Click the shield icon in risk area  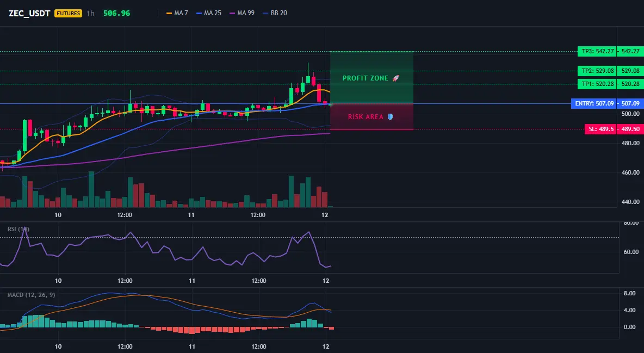pos(390,117)
